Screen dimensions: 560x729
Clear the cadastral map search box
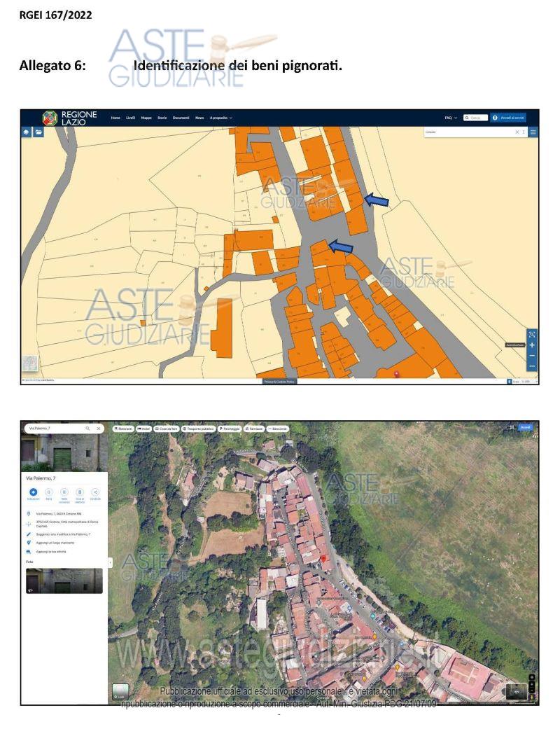point(517,132)
